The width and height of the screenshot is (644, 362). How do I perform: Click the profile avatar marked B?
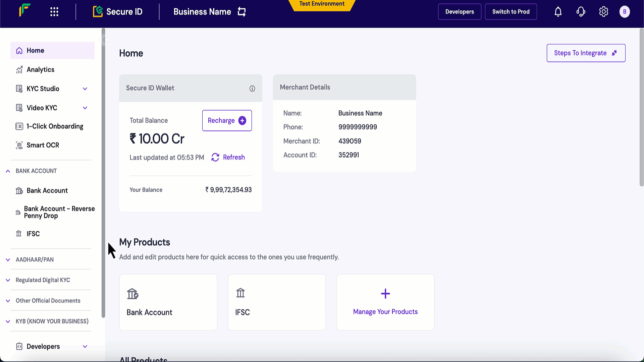tap(625, 11)
